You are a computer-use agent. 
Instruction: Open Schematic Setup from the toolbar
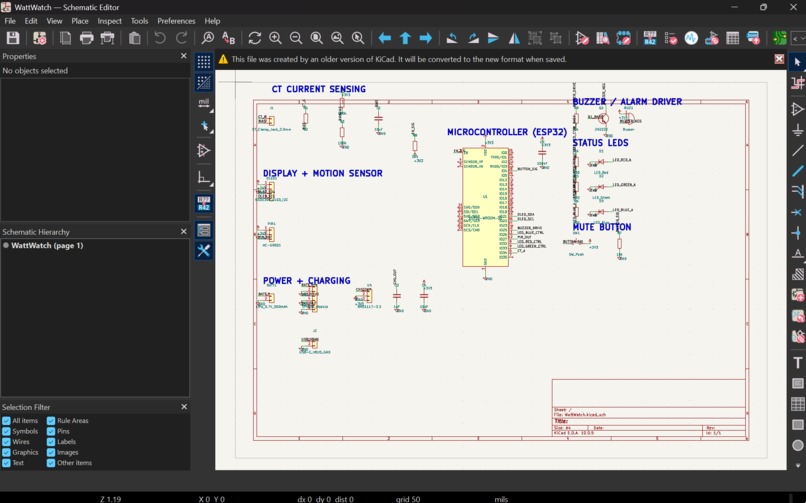(x=40, y=38)
